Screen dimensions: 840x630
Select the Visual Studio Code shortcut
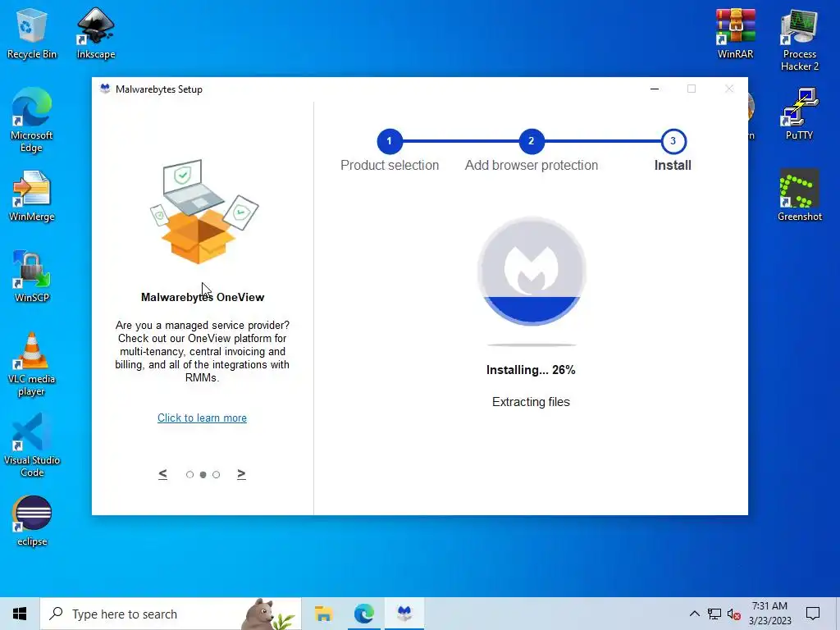(32, 445)
